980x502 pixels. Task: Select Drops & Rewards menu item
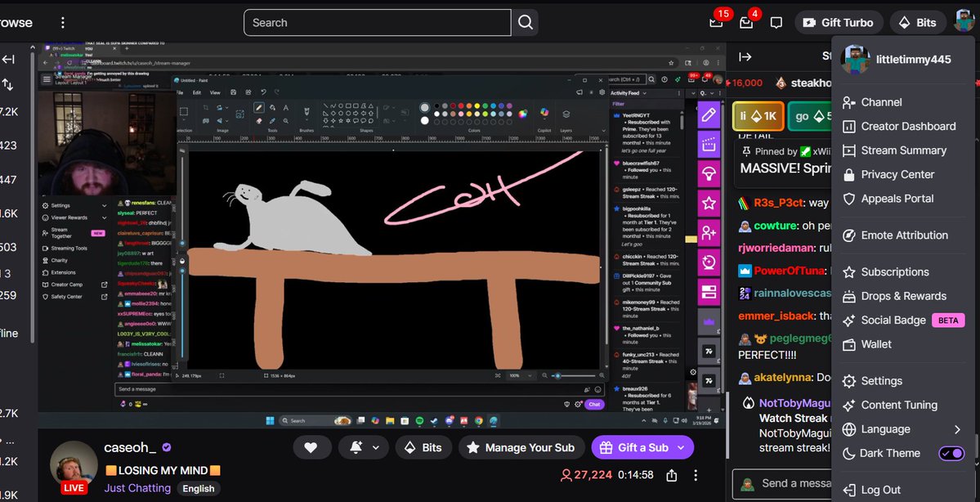[x=903, y=296]
